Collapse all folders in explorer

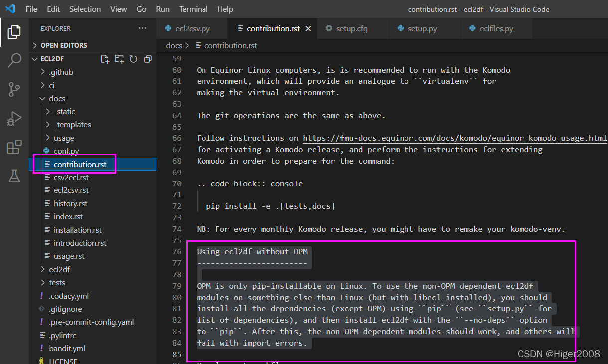[x=148, y=59]
